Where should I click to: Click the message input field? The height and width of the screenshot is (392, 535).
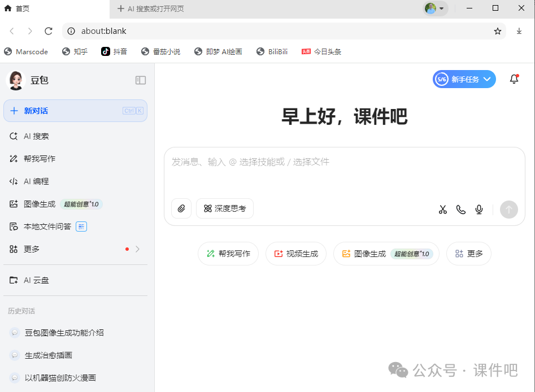[x=345, y=162]
